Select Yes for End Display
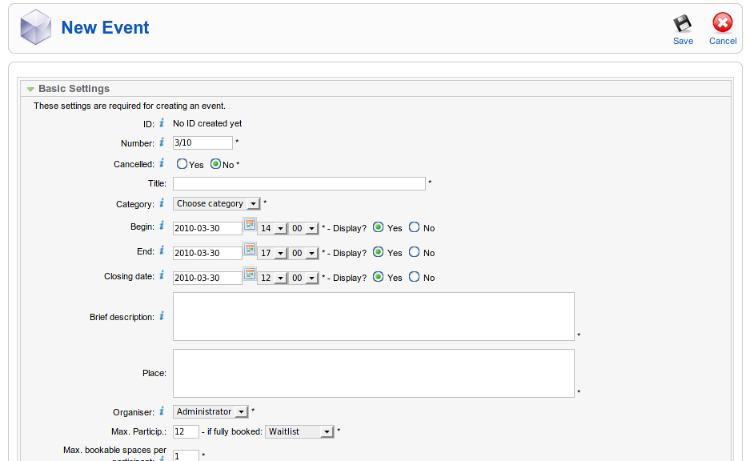750x461 pixels. pyautogui.click(x=378, y=252)
